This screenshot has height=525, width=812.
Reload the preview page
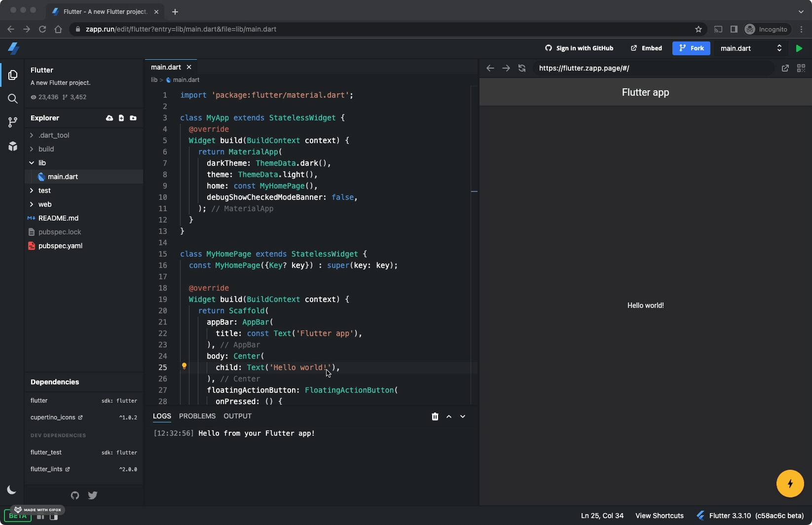(522, 68)
